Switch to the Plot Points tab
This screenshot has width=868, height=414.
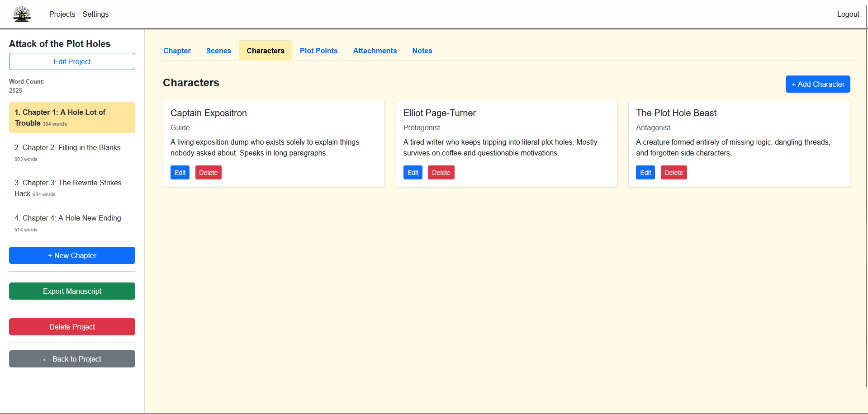pyautogui.click(x=318, y=51)
